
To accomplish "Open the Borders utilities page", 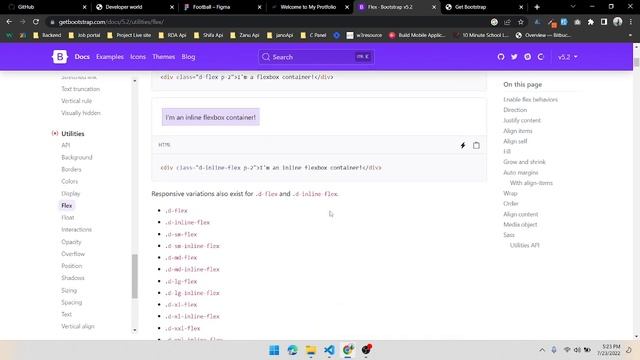I will coord(71,169).
